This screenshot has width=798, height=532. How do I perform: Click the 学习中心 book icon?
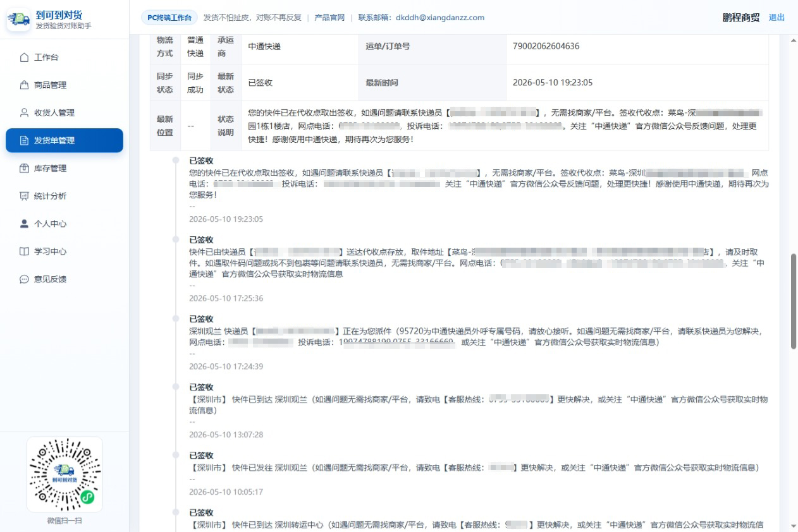point(25,251)
